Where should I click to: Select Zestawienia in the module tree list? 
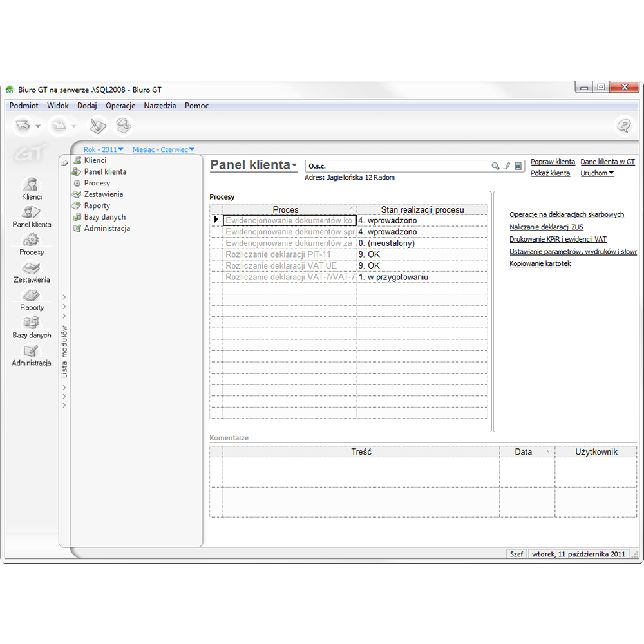click(x=103, y=194)
